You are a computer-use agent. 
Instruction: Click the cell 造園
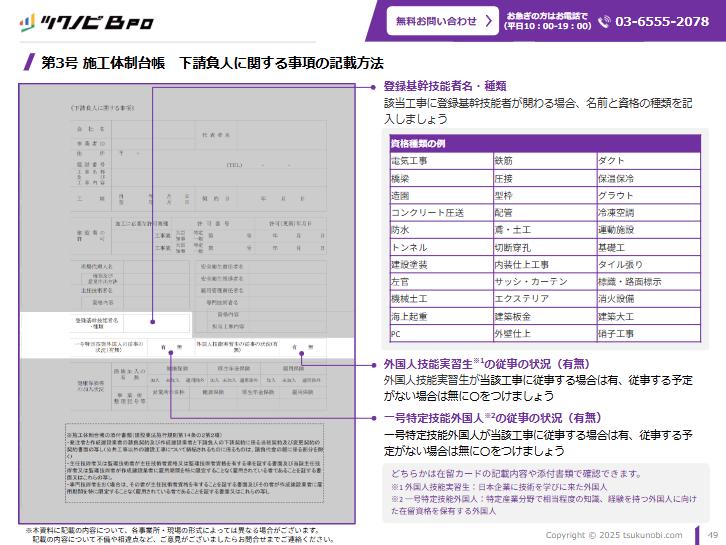[441, 195]
